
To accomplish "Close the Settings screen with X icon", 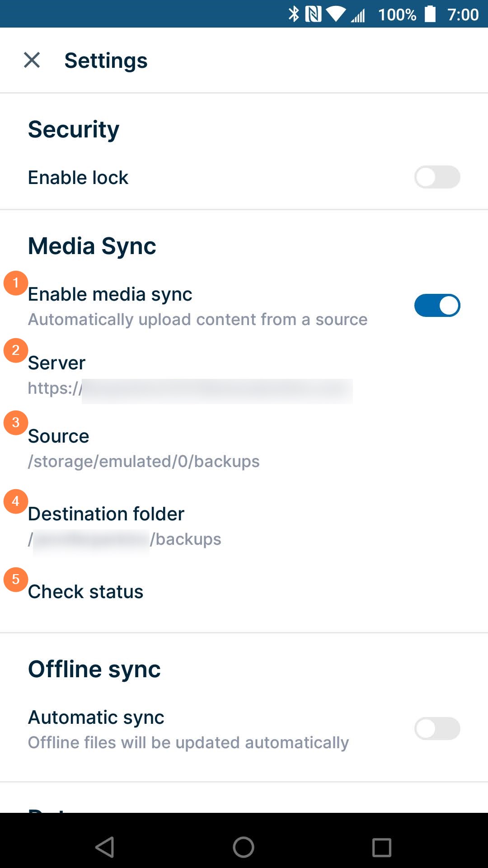I will point(32,60).
